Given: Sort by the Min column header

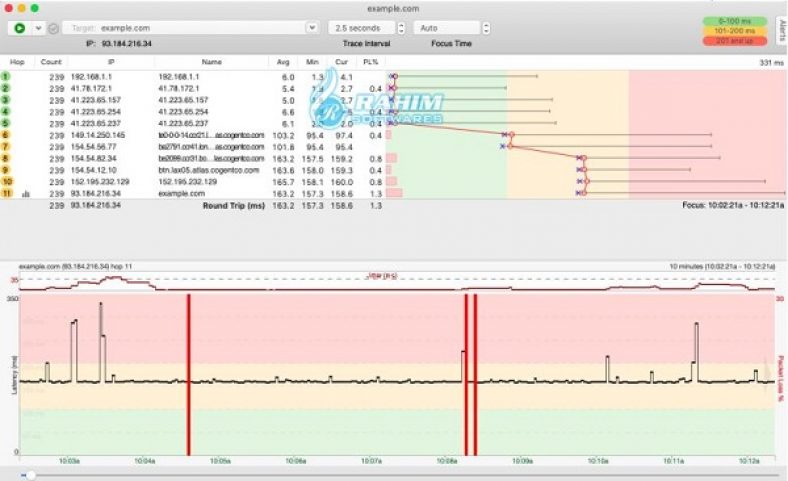Looking at the screenshot, I should (x=312, y=62).
